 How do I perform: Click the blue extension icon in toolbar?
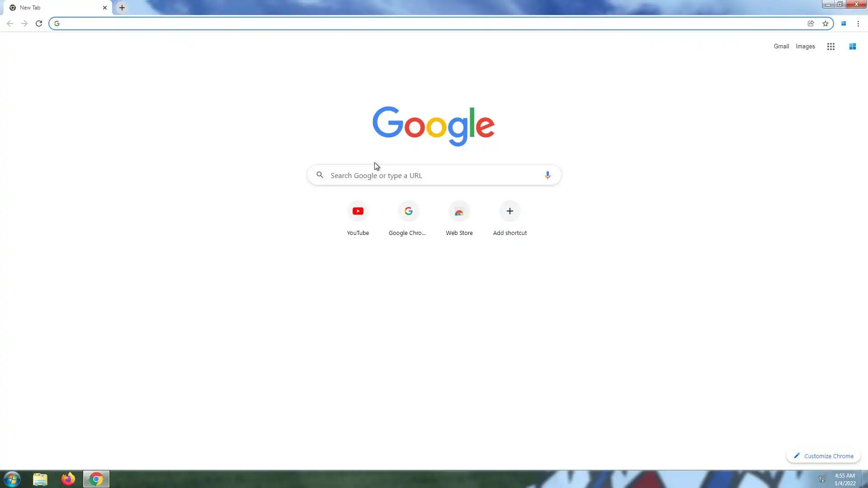click(x=844, y=23)
